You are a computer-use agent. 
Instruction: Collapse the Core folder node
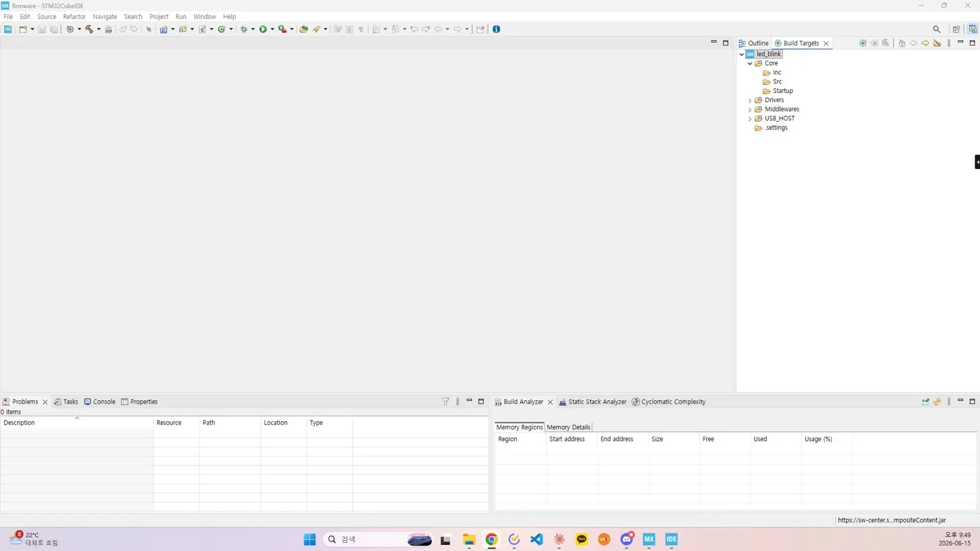pos(750,63)
